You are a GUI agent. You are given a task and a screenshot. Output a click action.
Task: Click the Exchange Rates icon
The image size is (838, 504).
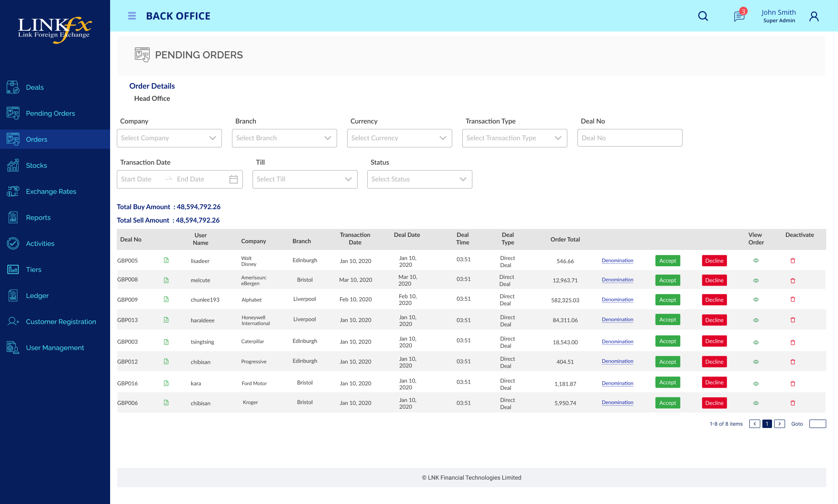coord(13,192)
